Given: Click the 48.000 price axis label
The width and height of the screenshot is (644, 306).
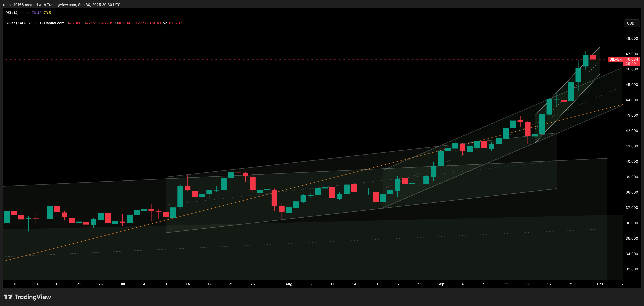Looking at the screenshot, I should click(x=632, y=38).
